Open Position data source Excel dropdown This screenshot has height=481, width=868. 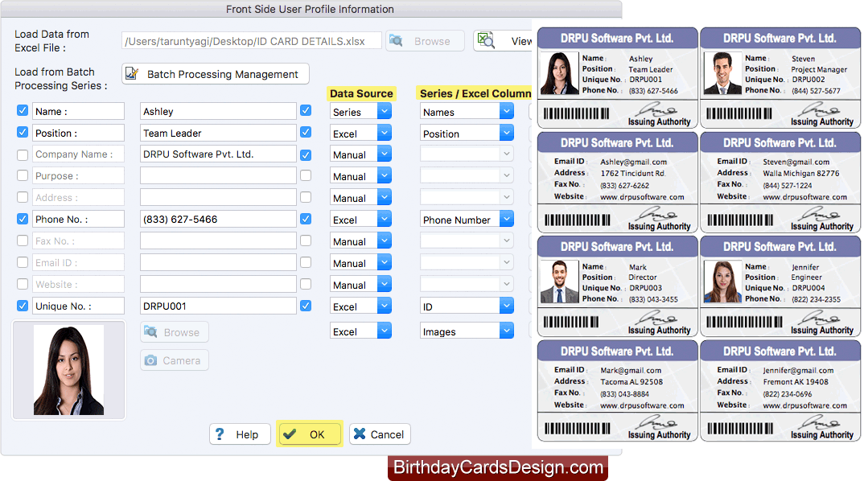coord(360,134)
